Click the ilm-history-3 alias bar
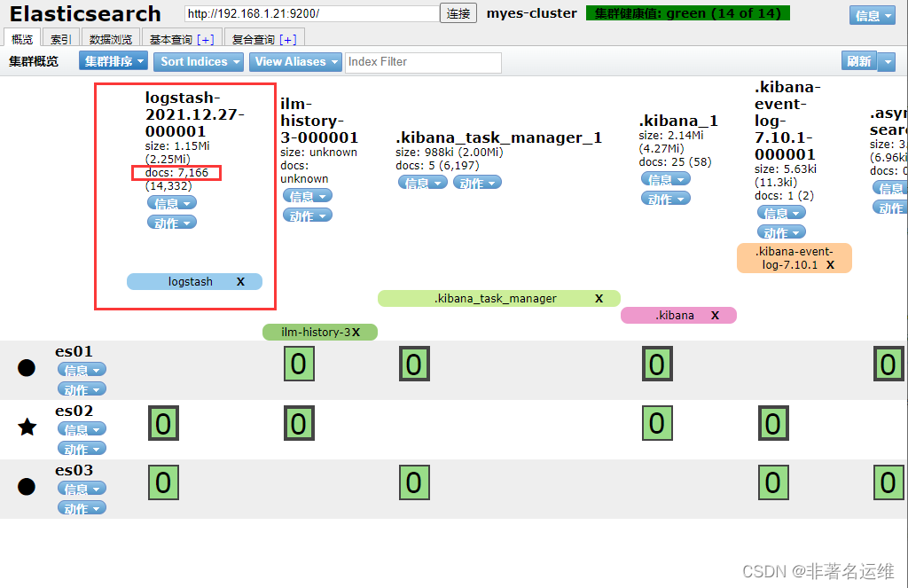This screenshot has width=908, height=588. 320,332
